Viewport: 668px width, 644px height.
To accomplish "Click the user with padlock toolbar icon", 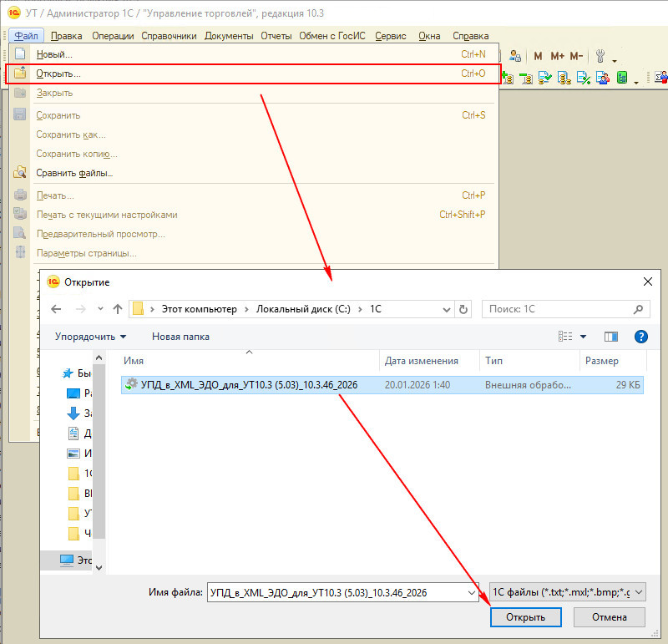I will pos(514,56).
